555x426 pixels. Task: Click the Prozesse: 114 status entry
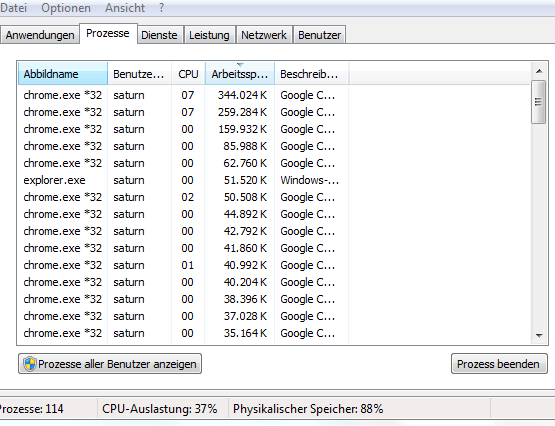pos(32,409)
